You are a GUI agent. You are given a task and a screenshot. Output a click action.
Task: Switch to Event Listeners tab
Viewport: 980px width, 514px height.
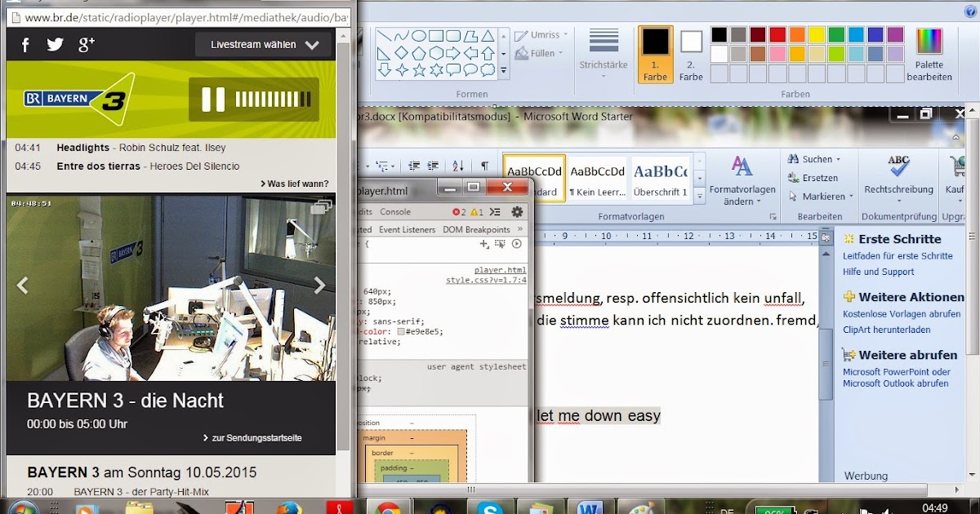pos(407,230)
